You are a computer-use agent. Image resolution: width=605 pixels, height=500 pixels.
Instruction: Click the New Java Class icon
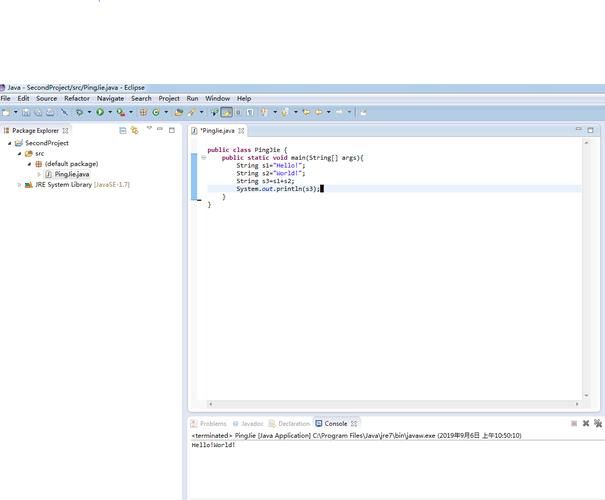point(156,112)
